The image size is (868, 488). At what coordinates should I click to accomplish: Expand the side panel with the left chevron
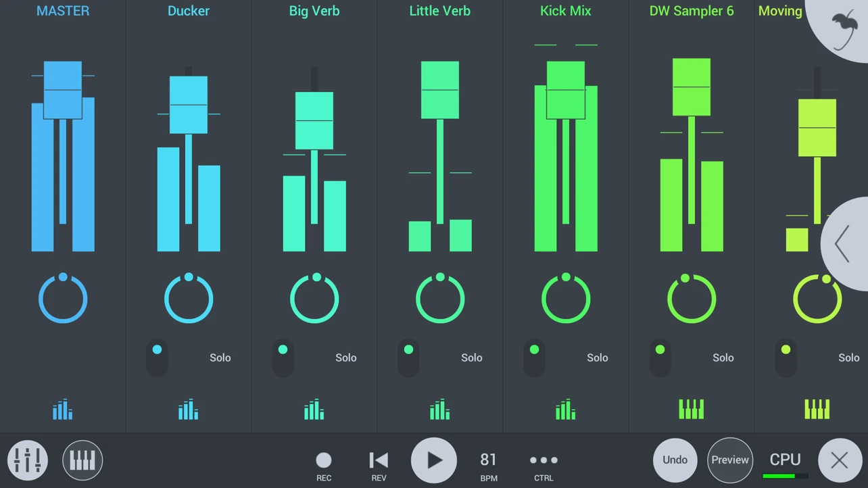(x=844, y=244)
